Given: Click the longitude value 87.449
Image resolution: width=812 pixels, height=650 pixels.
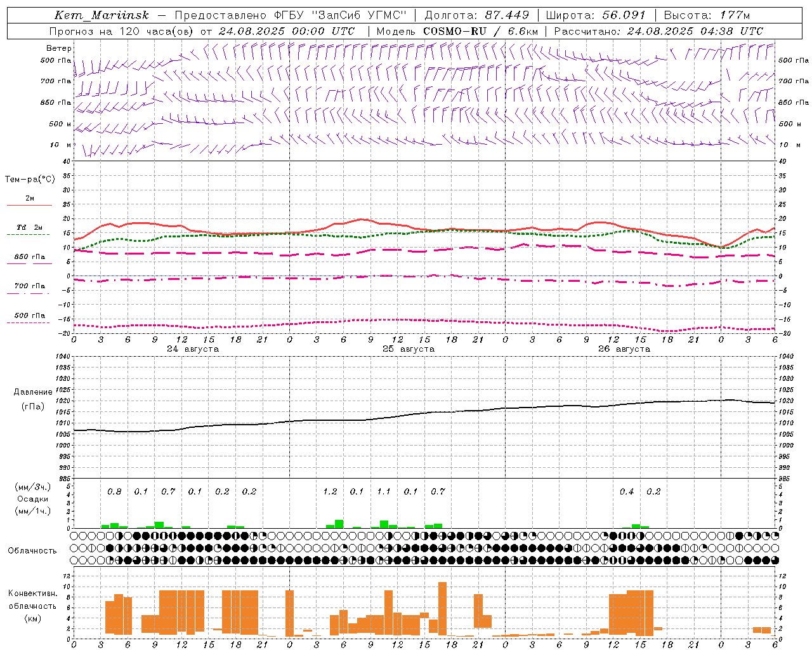Looking at the screenshot, I should (x=507, y=15).
